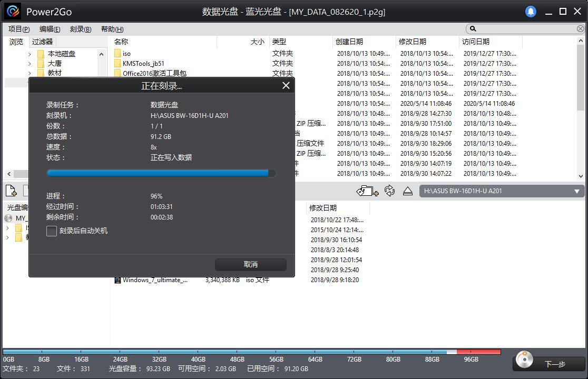Viewport: 588px width, 379px height.
Task: Click the Power2Go application logo
Action: (14, 11)
